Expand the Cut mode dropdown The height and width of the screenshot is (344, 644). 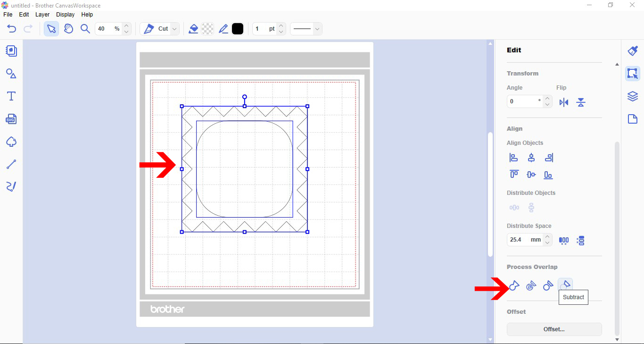coord(175,29)
